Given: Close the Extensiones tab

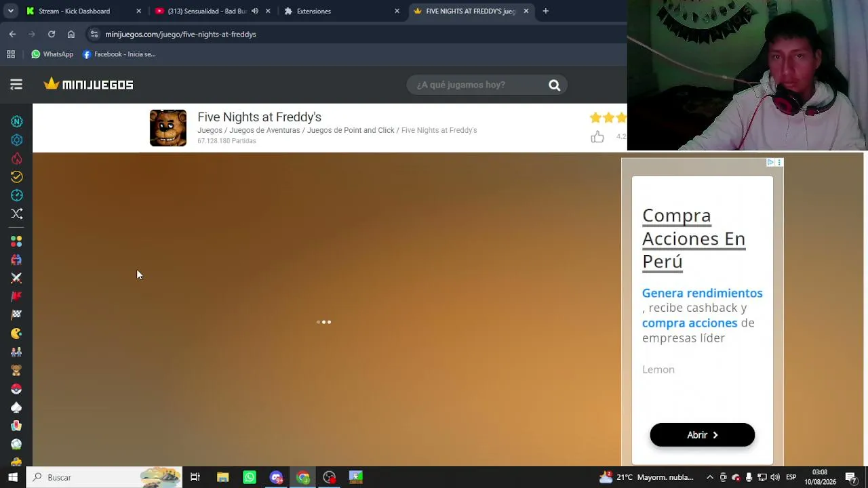Looking at the screenshot, I should pos(397,11).
